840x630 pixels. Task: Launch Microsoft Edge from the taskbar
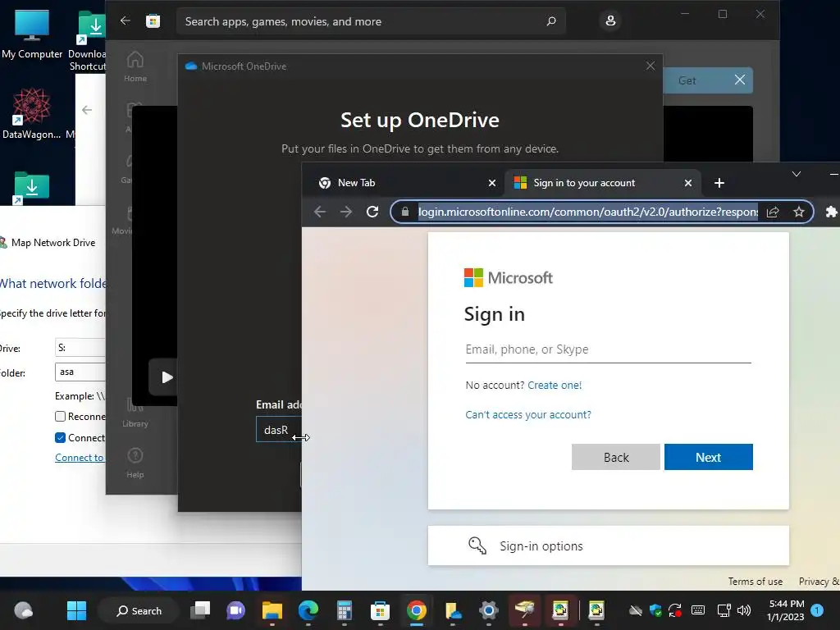pos(308,610)
